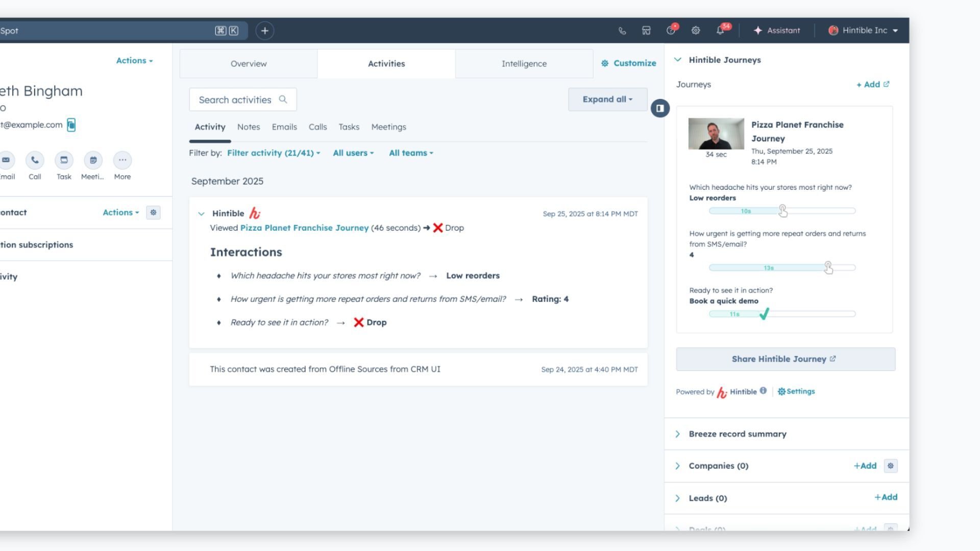The height and width of the screenshot is (551, 980).
Task: Create a task using the Task icon
Action: [x=64, y=160]
